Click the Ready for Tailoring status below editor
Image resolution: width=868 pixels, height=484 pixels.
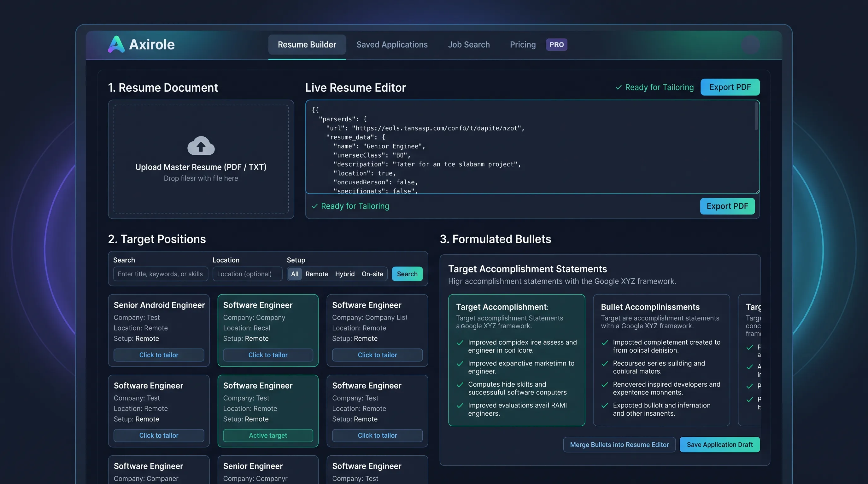(350, 206)
